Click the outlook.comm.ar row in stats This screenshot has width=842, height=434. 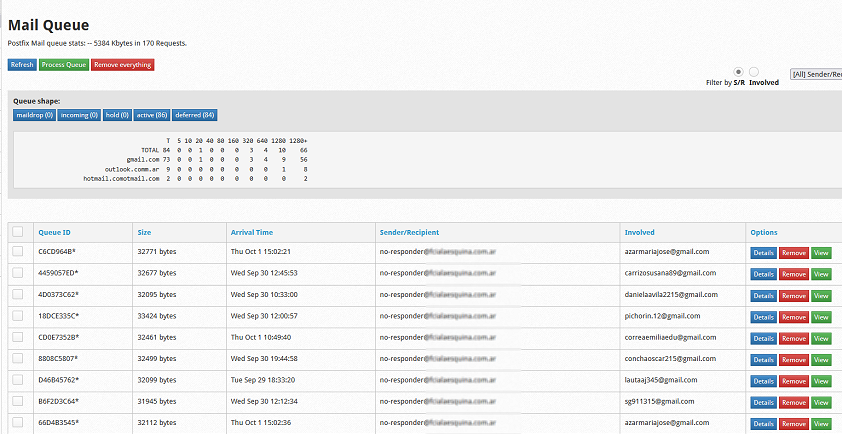206,169
